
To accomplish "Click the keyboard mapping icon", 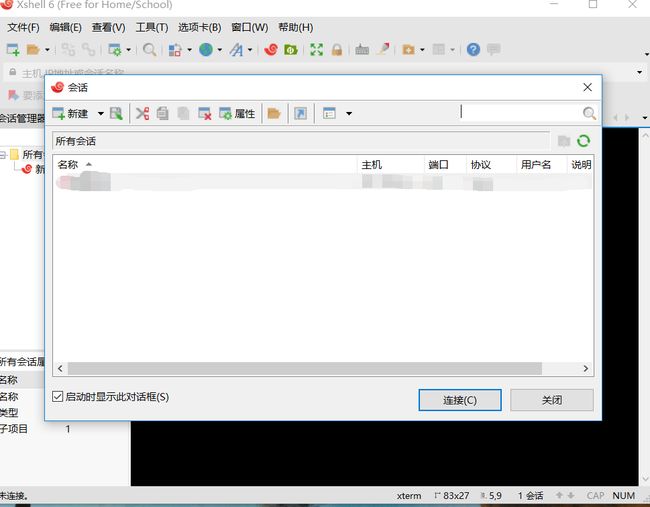I will 362,50.
